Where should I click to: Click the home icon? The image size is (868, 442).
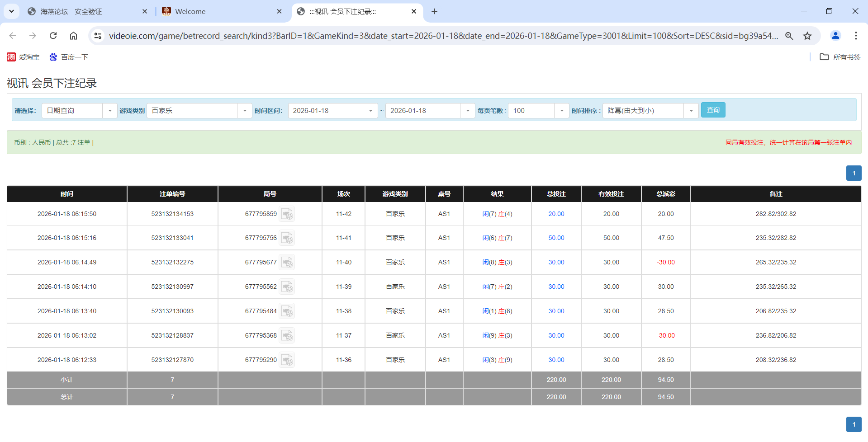point(74,36)
